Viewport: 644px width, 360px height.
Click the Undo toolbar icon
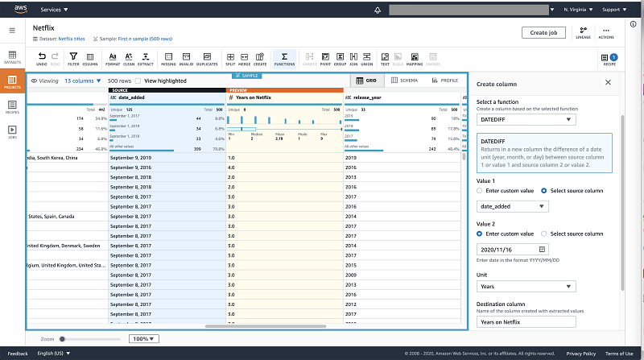click(x=42, y=58)
